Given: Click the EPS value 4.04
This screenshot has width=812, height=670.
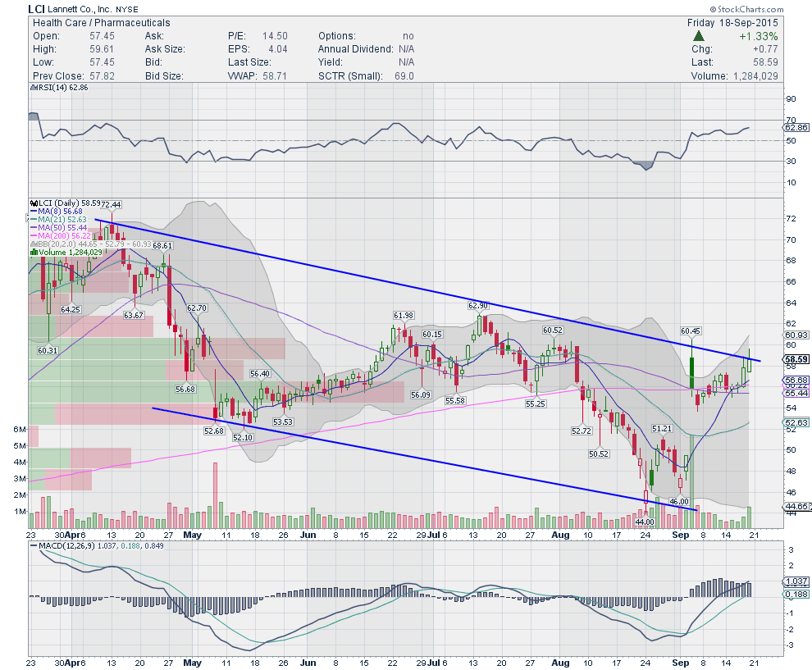Looking at the screenshot, I should (x=277, y=49).
